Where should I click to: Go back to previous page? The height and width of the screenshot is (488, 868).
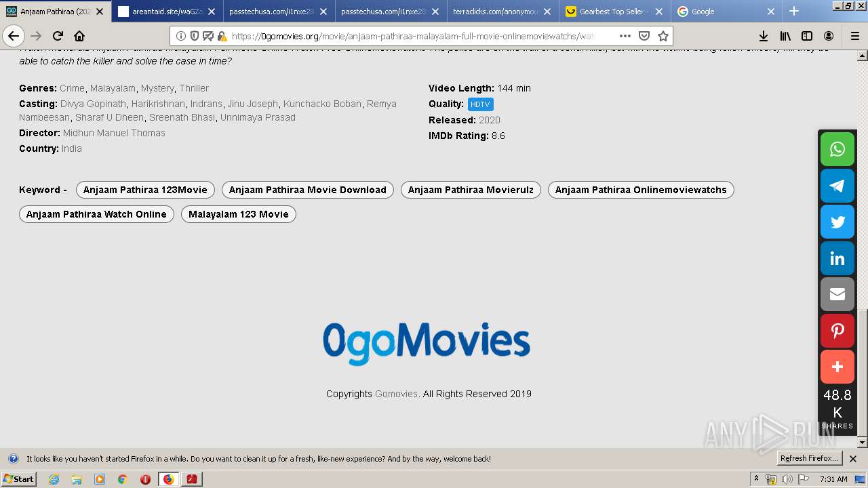coord(14,36)
